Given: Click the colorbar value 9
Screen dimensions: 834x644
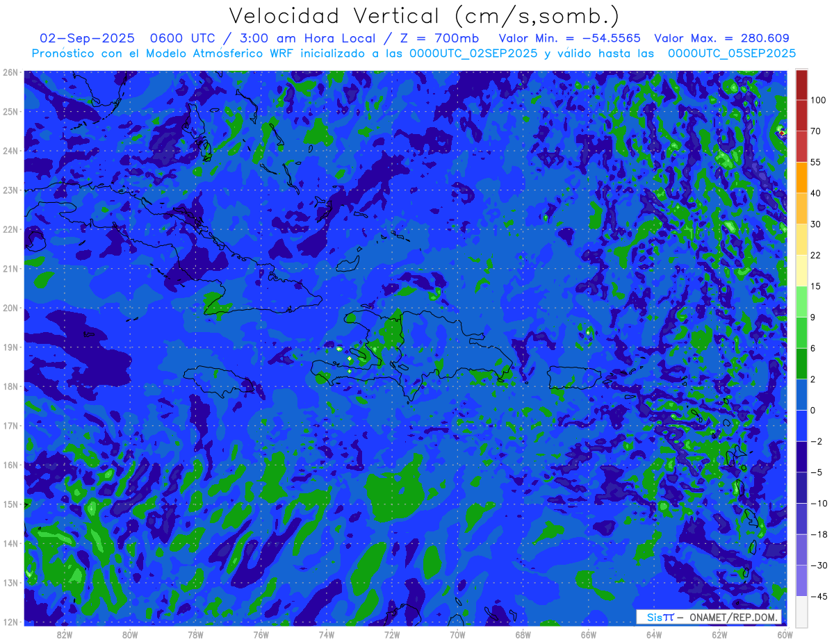Looking at the screenshot, I should (x=814, y=317).
